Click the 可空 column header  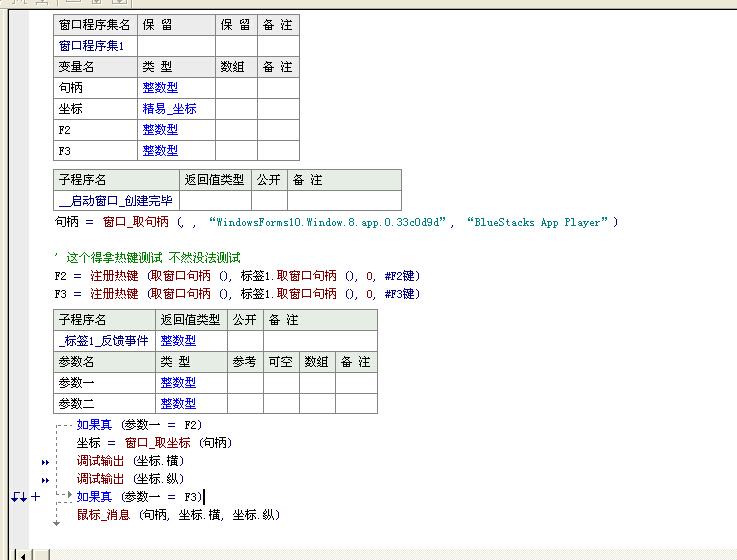click(x=281, y=362)
